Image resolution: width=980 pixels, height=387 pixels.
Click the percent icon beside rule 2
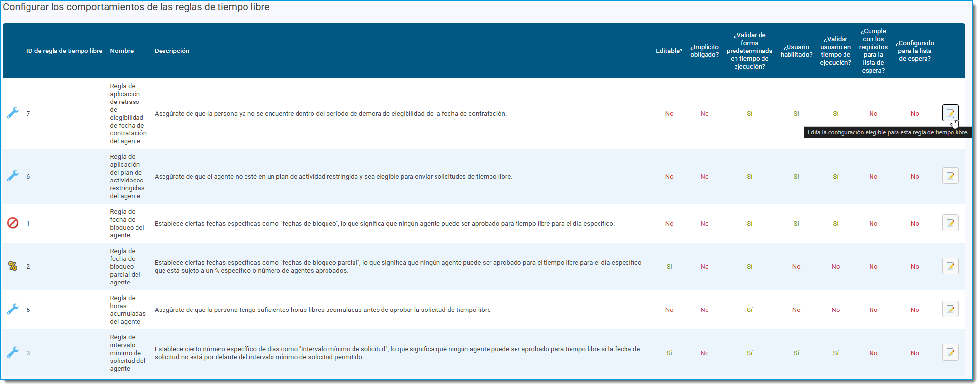[x=13, y=266]
